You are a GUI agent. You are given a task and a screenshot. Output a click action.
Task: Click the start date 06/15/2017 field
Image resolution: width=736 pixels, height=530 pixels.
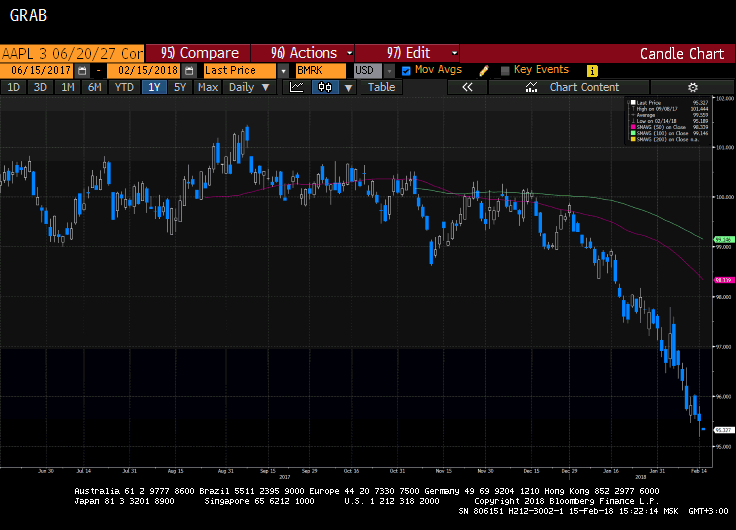tap(37, 71)
